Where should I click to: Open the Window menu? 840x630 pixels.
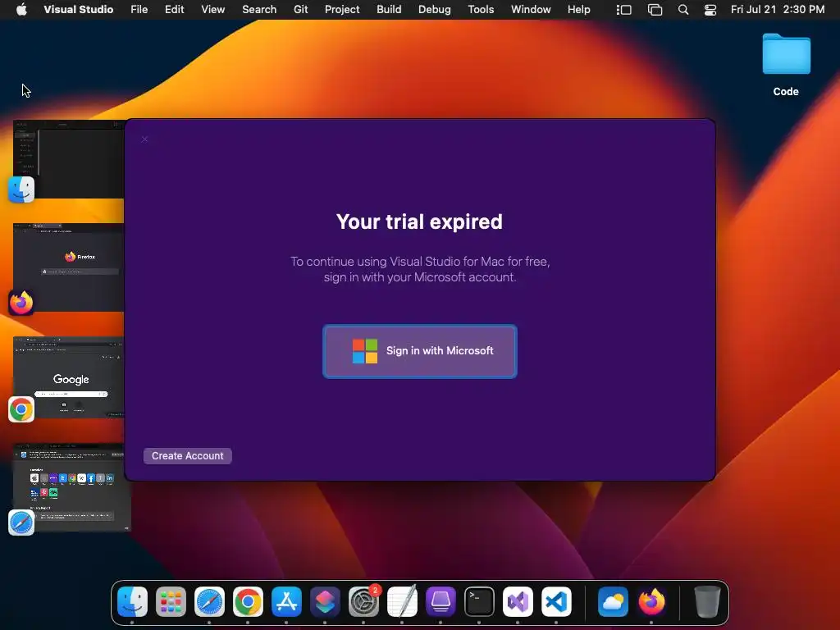pos(531,10)
